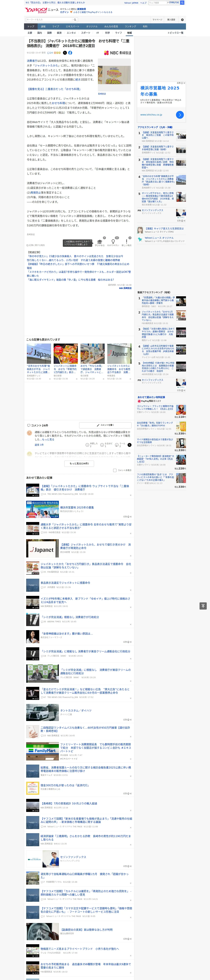The width and height of the screenshot is (210, 980).
Task: Click the blue arrow on 横浜市営墓地 ad
Action: pos(180,114)
